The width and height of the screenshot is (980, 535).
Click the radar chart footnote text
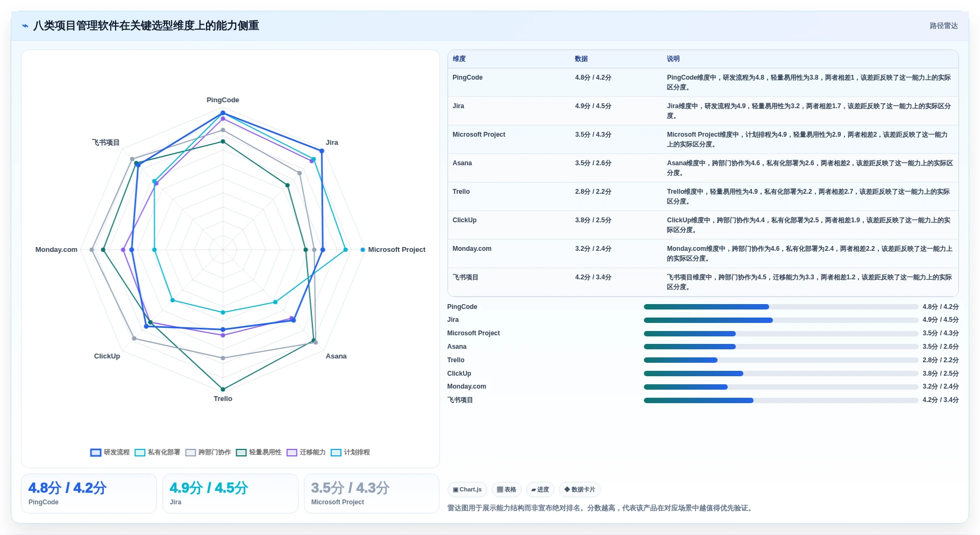tap(600, 508)
